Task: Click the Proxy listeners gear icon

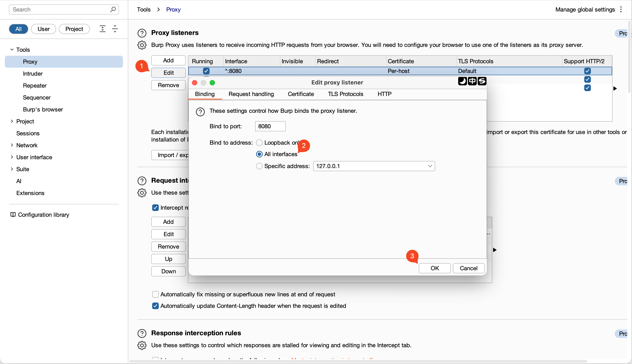Action: tap(142, 45)
